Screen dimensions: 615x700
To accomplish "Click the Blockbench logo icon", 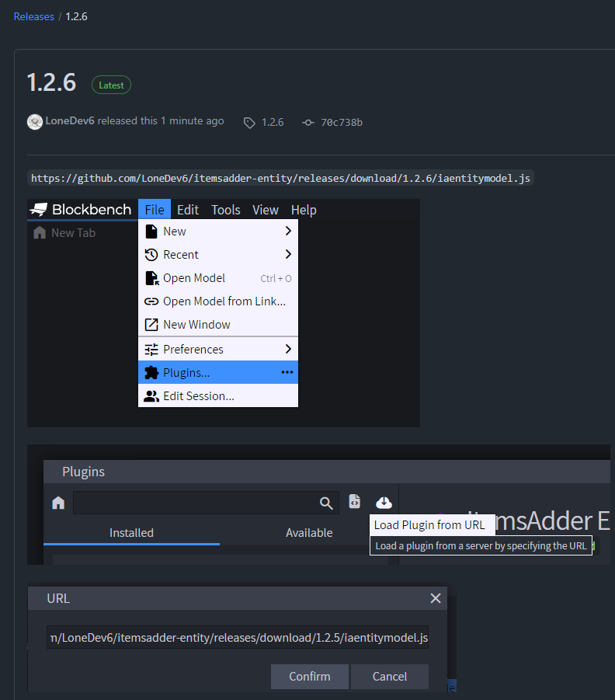I will [39, 210].
